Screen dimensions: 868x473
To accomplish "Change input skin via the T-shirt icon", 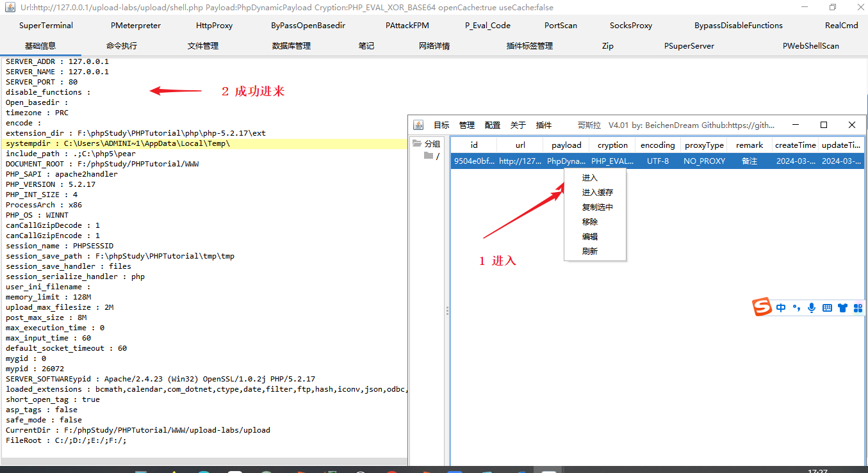I will (842, 307).
